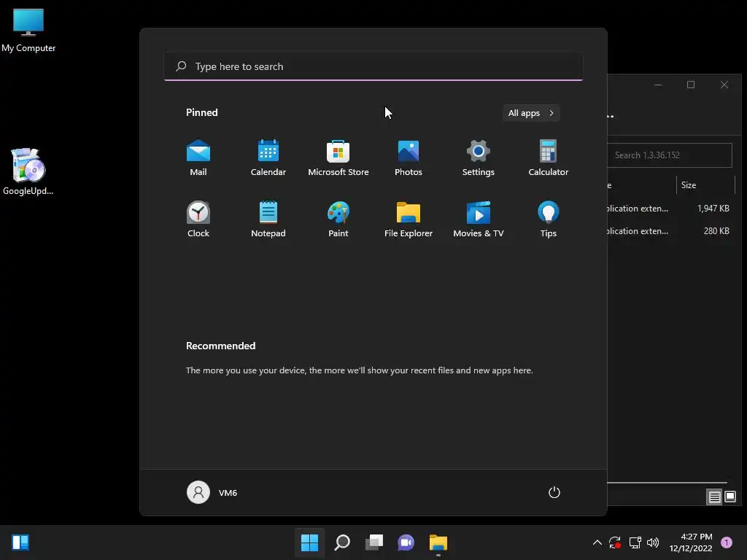This screenshot has height=560, width=747.
Task: Show hidden system tray icons
Action: pyautogui.click(x=597, y=542)
